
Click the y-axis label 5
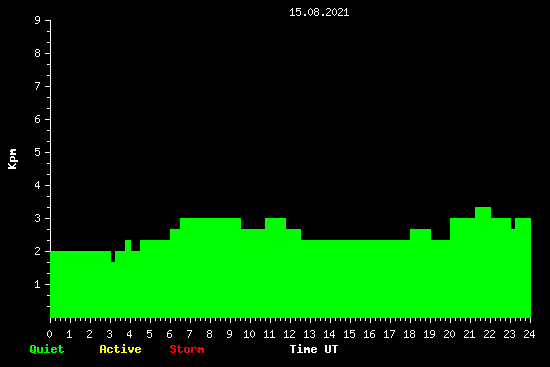pyautogui.click(x=38, y=152)
